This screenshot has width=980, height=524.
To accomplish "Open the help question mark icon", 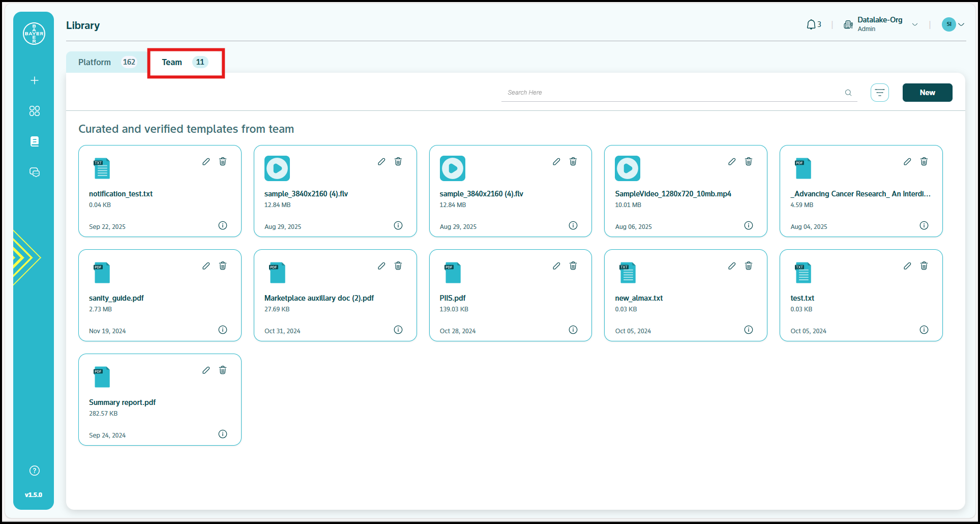I will [x=35, y=471].
